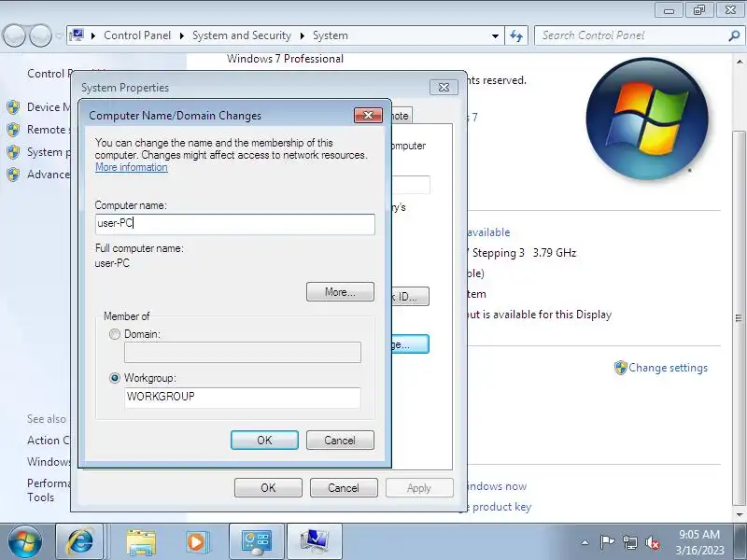Open Action Center flag tray icon

[x=607, y=542]
